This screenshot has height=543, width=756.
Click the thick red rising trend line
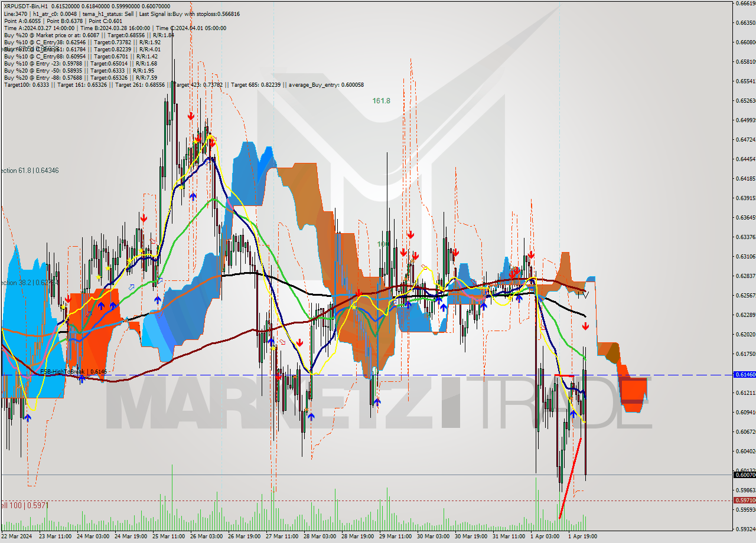point(570,479)
